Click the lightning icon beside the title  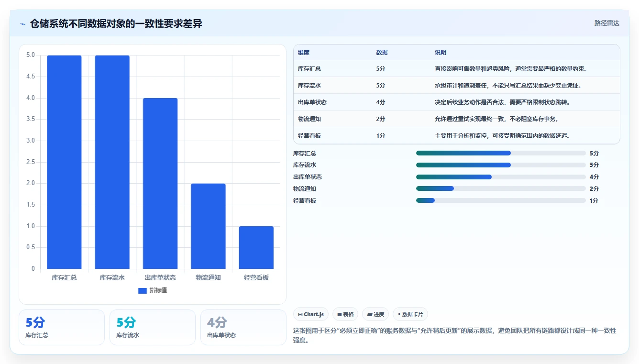(22, 23)
